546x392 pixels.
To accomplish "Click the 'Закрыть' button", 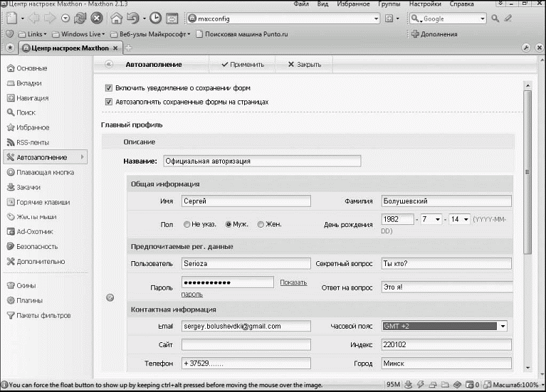I will tap(304, 64).
